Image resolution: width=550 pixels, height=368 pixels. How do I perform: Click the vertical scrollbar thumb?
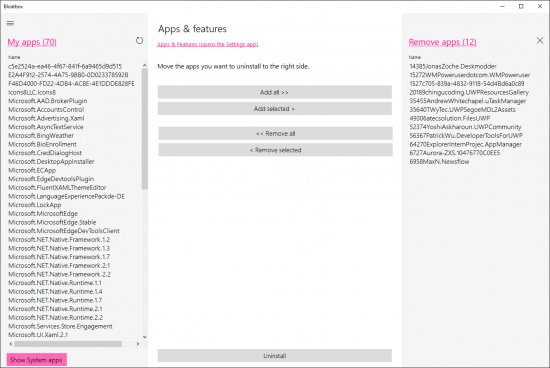click(145, 128)
